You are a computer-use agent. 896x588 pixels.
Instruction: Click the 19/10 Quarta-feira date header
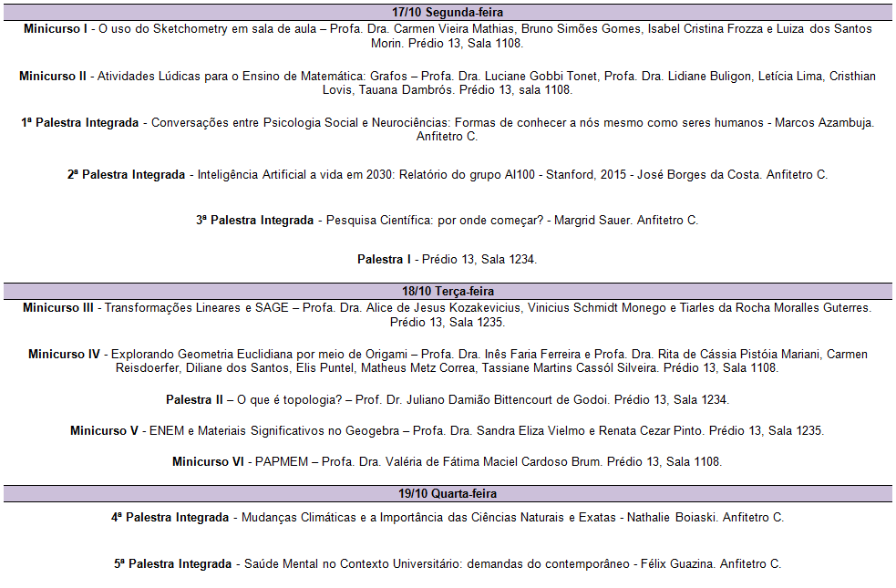448,493
